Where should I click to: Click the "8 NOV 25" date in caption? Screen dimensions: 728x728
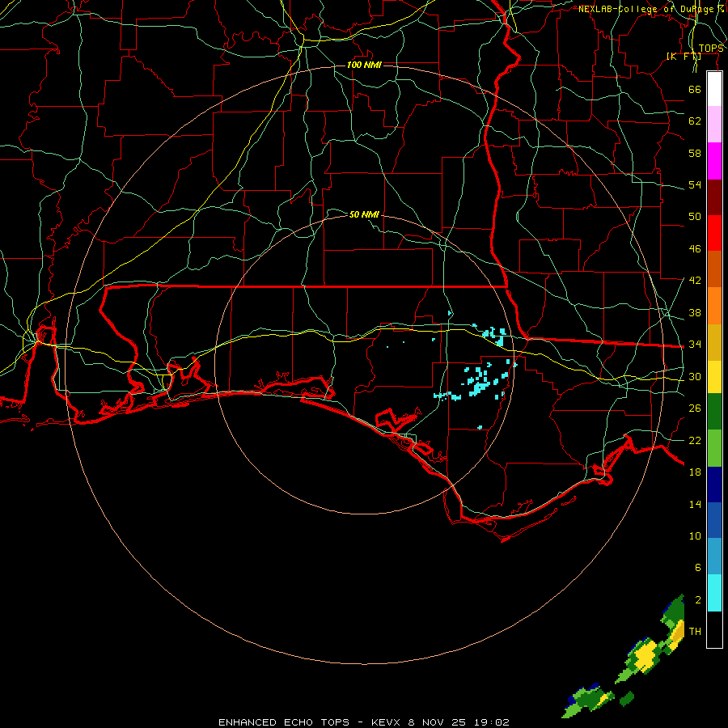pos(438,722)
